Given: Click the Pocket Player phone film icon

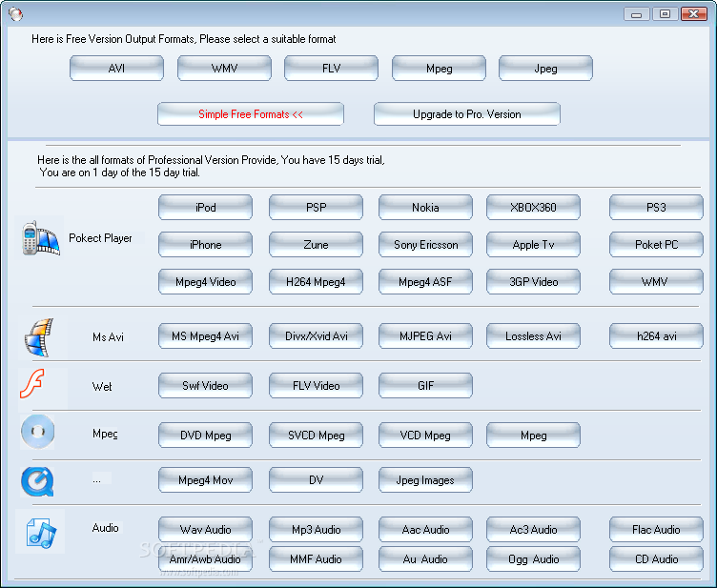Looking at the screenshot, I should click(x=41, y=238).
